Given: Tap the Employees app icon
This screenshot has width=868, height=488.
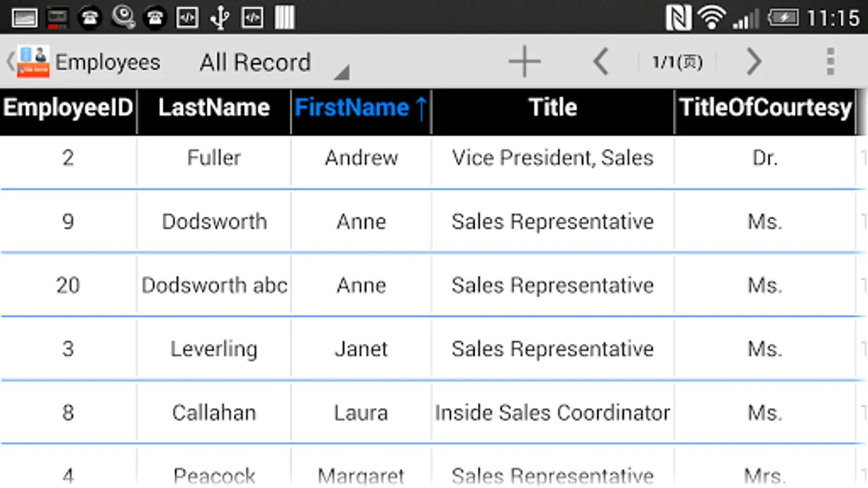Looking at the screenshot, I should point(33,62).
